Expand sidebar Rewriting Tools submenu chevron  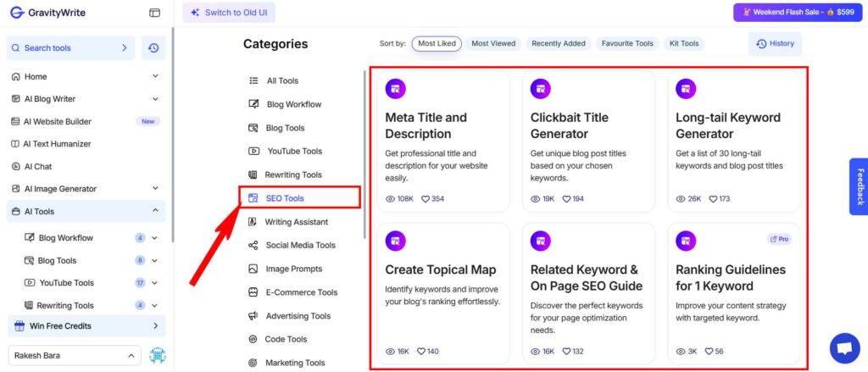point(154,306)
